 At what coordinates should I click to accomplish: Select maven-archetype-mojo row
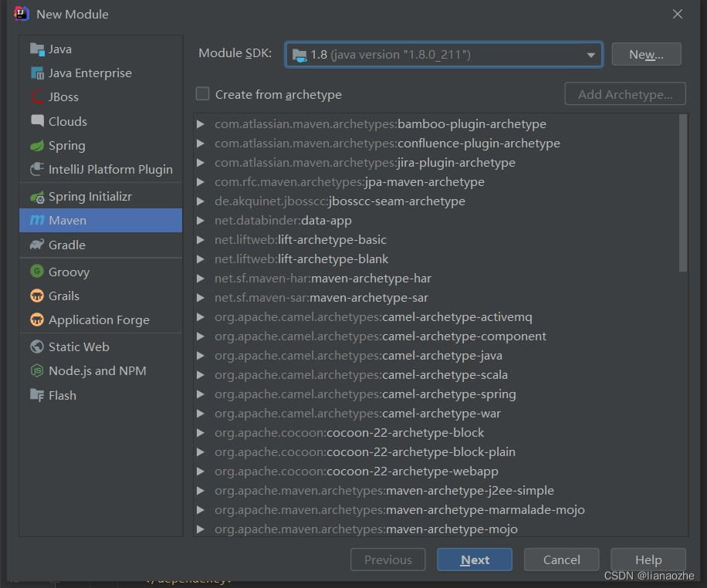click(436, 529)
